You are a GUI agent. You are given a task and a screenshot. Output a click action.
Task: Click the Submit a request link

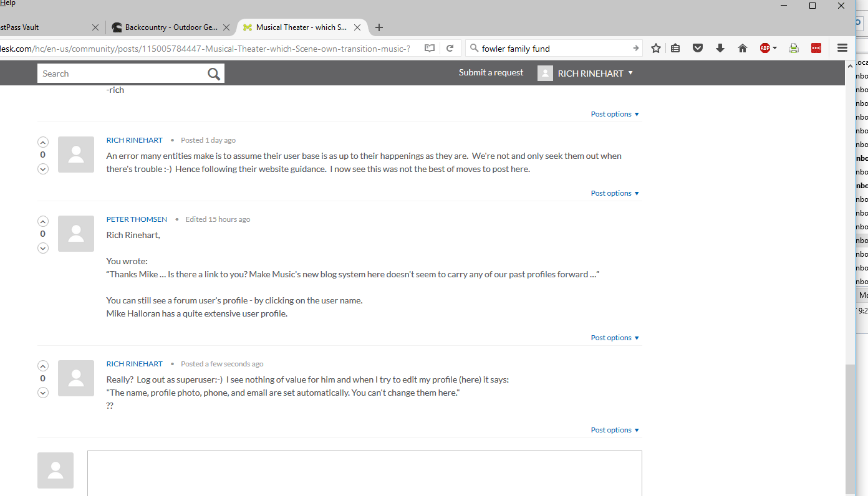point(491,73)
